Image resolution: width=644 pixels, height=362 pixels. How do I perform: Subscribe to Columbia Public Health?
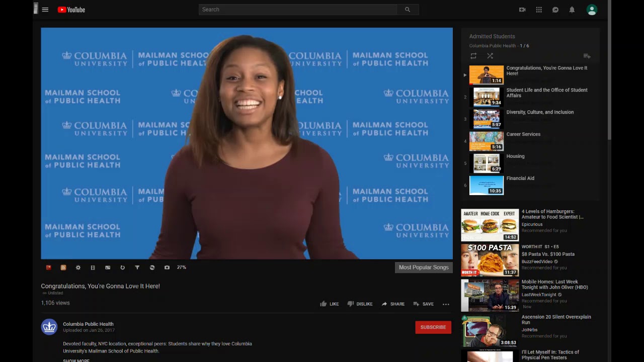[x=433, y=327]
